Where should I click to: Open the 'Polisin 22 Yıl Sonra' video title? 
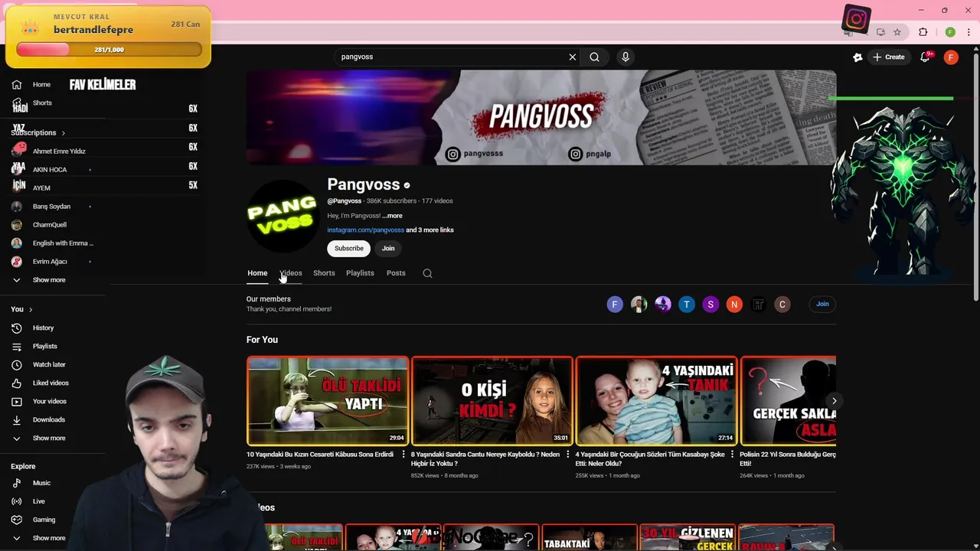(788, 458)
